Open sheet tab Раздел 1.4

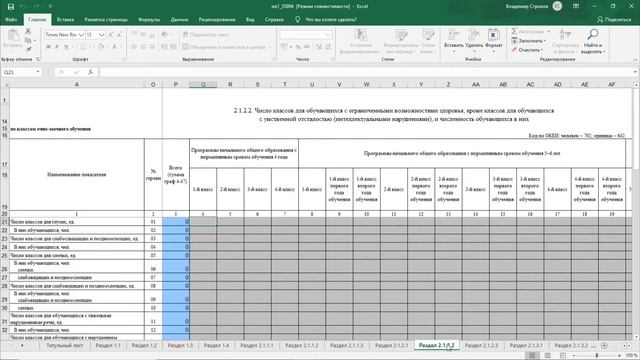[x=216, y=345]
